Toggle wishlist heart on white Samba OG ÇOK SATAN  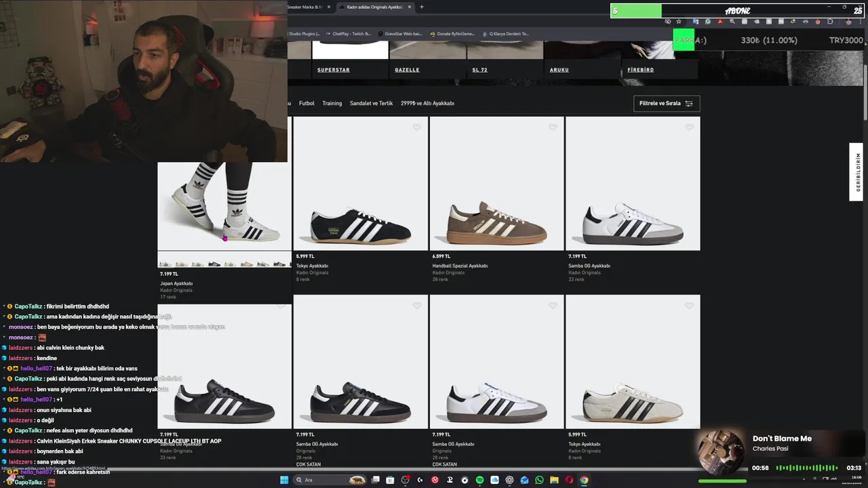point(553,306)
